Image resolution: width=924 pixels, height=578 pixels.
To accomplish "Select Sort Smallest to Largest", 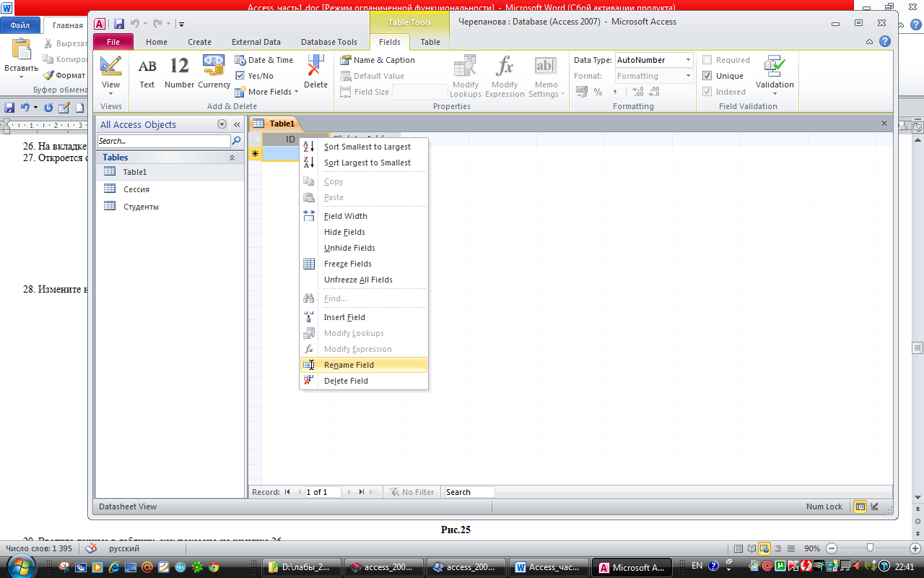I will (364, 147).
